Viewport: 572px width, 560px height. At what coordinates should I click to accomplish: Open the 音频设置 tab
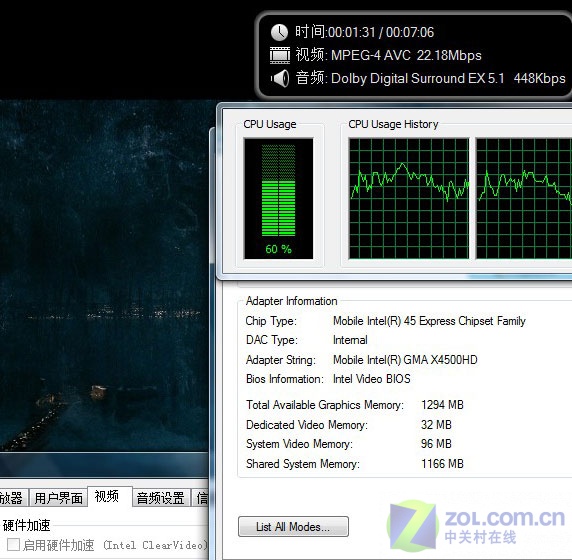coord(161,498)
